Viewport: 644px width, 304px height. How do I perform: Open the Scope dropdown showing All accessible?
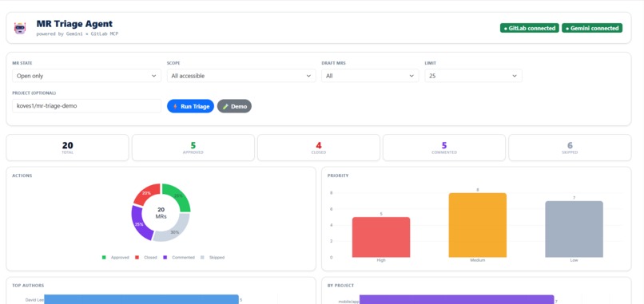(x=241, y=76)
